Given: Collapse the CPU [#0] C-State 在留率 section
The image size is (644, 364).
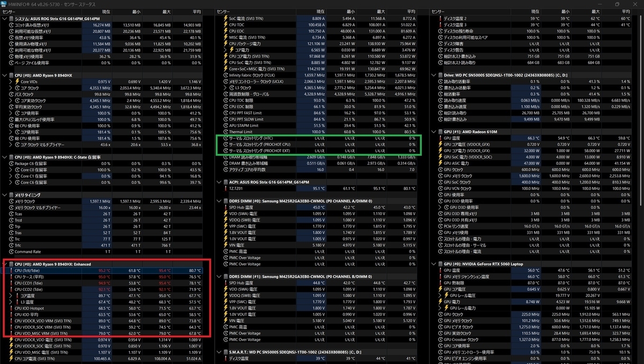Looking at the screenshot, I should pos(5,157).
